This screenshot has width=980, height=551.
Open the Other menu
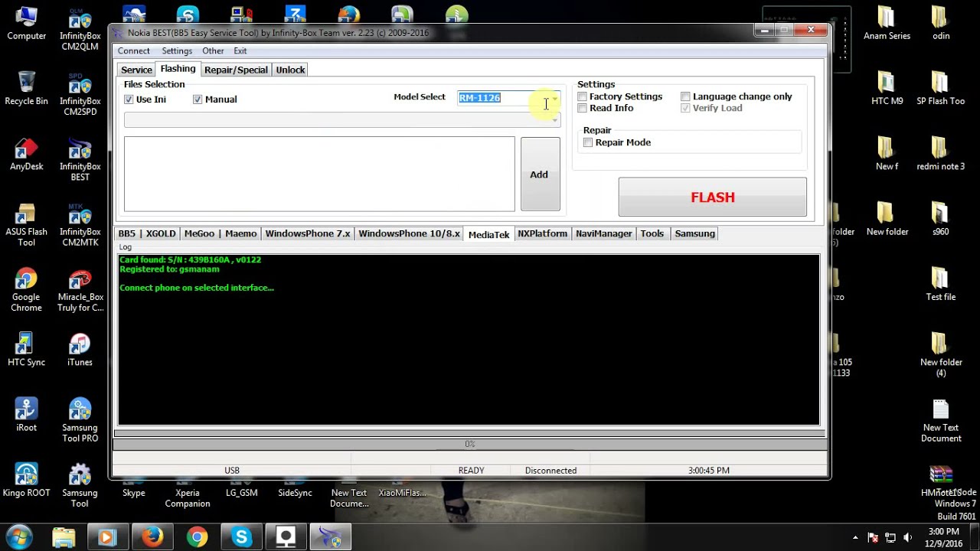pyautogui.click(x=213, y=51)
